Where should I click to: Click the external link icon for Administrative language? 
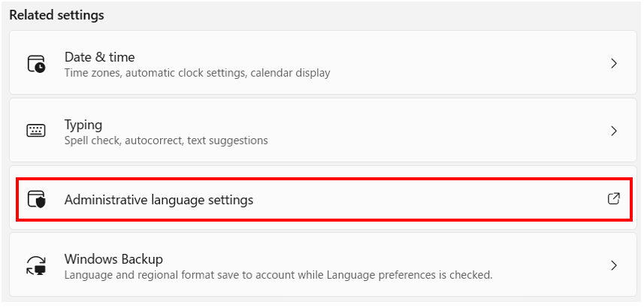(613, 199)
